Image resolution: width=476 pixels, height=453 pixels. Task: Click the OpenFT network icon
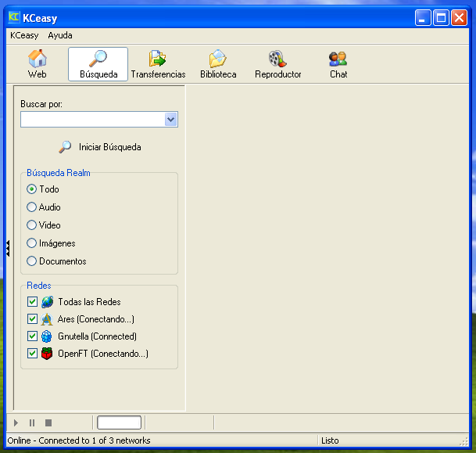pyautogui.click(x=47, y=354)
